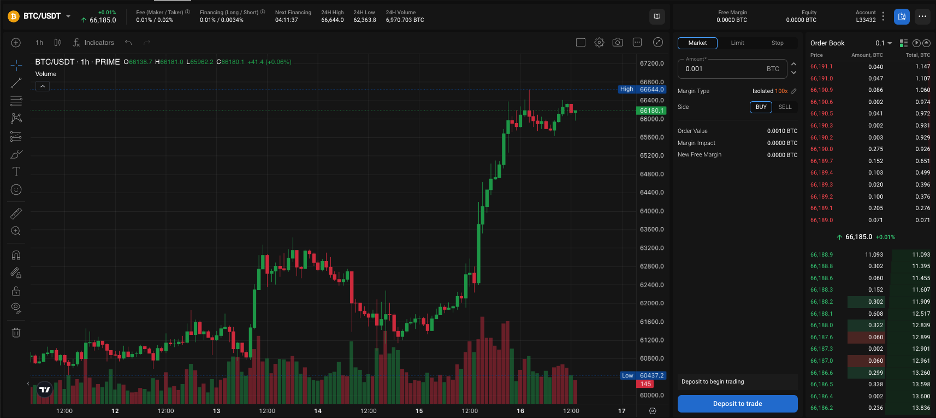Select the Text annotation tool

tap(16, 172)
